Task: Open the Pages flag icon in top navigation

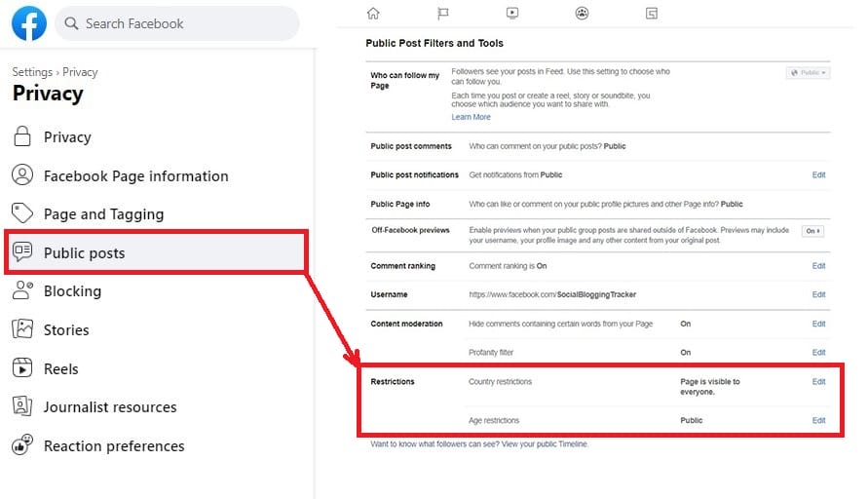Action: 443,14
